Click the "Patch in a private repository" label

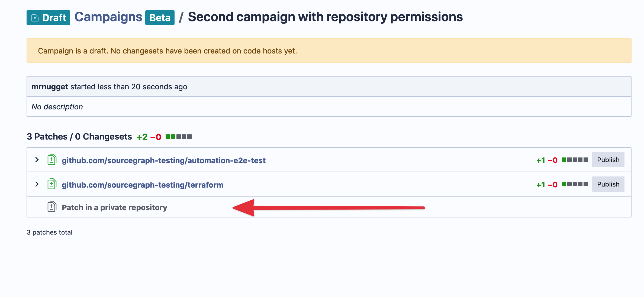(114, 207)
